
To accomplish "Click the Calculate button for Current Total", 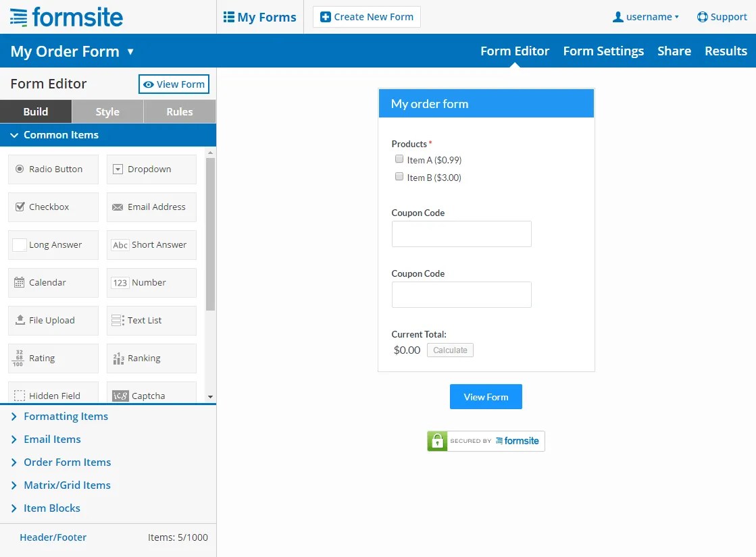I will click(x=450, y=350).
